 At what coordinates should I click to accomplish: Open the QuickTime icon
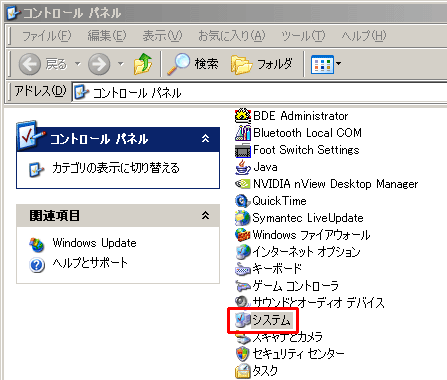[243, 201]
